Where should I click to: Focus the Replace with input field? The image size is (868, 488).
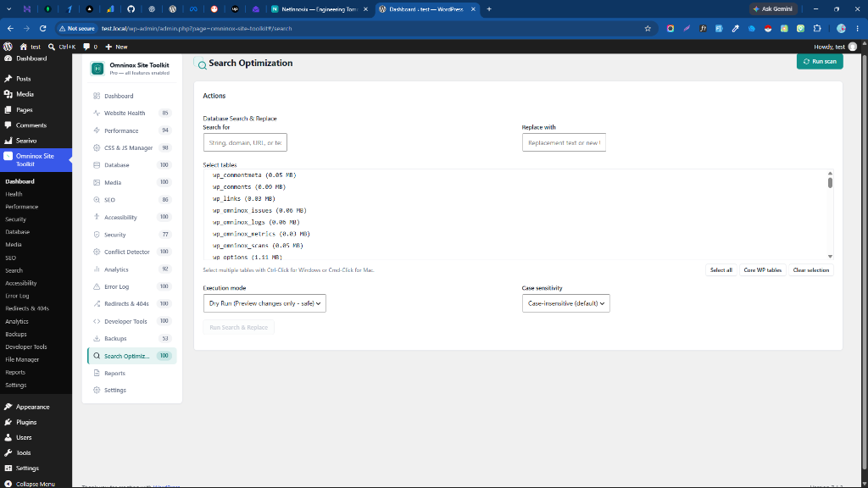pyautogui.click(x=564, y=142)
